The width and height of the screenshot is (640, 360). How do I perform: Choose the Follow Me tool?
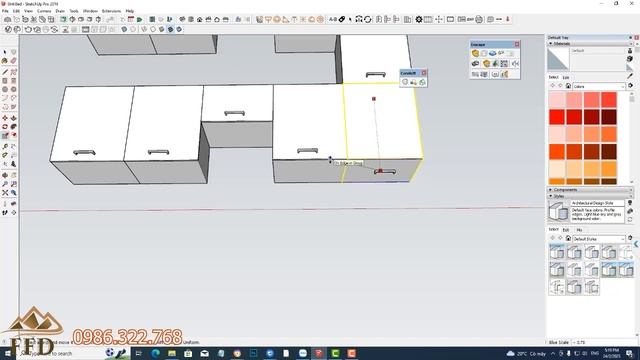(x=13, y=127)
